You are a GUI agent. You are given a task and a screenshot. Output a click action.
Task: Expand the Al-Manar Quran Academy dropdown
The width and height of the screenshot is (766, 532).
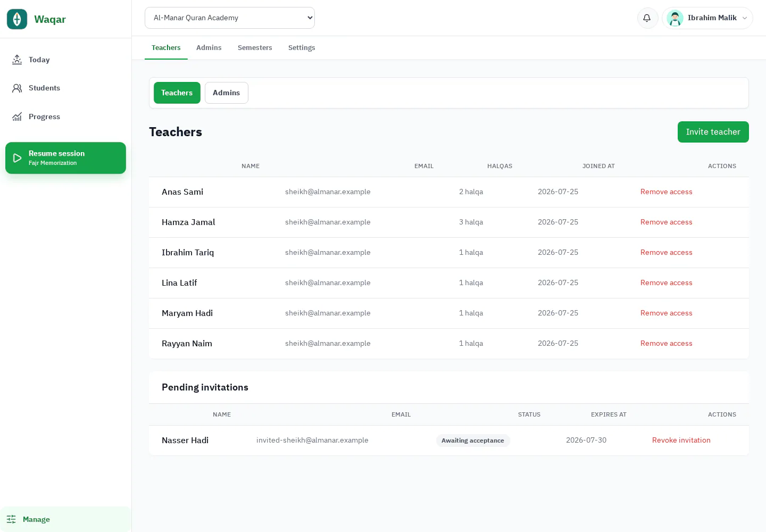(230, 18)
